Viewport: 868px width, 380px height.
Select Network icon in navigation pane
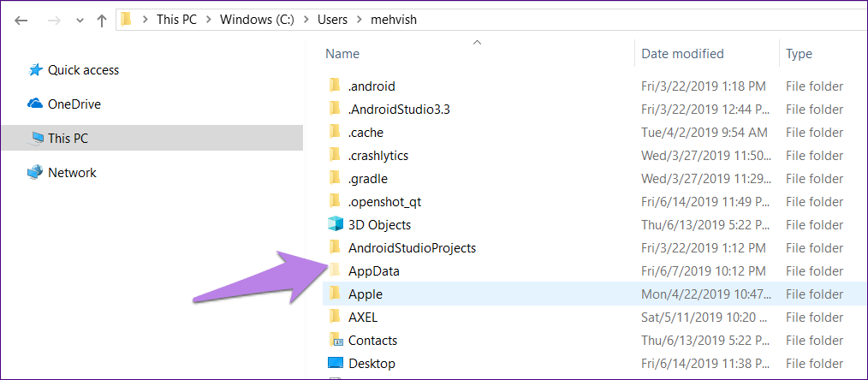pyautogui.click(x=35, y=173)
